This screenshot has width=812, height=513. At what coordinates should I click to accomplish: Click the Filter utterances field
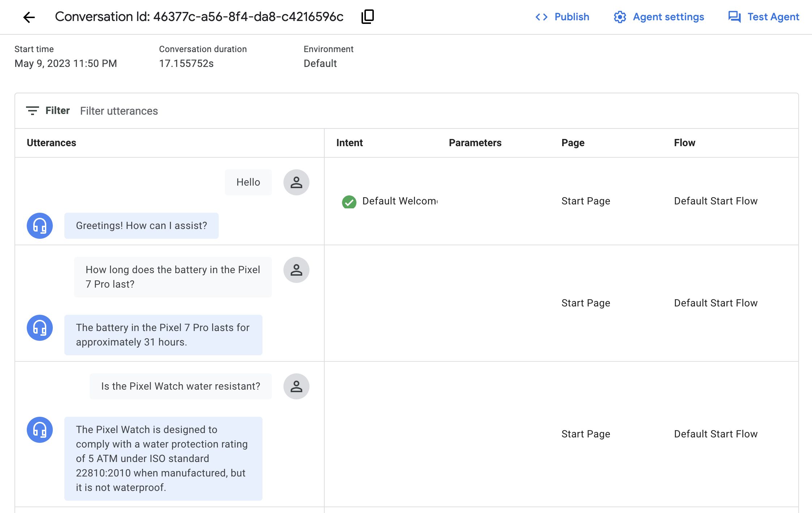(x=119, y=110)
